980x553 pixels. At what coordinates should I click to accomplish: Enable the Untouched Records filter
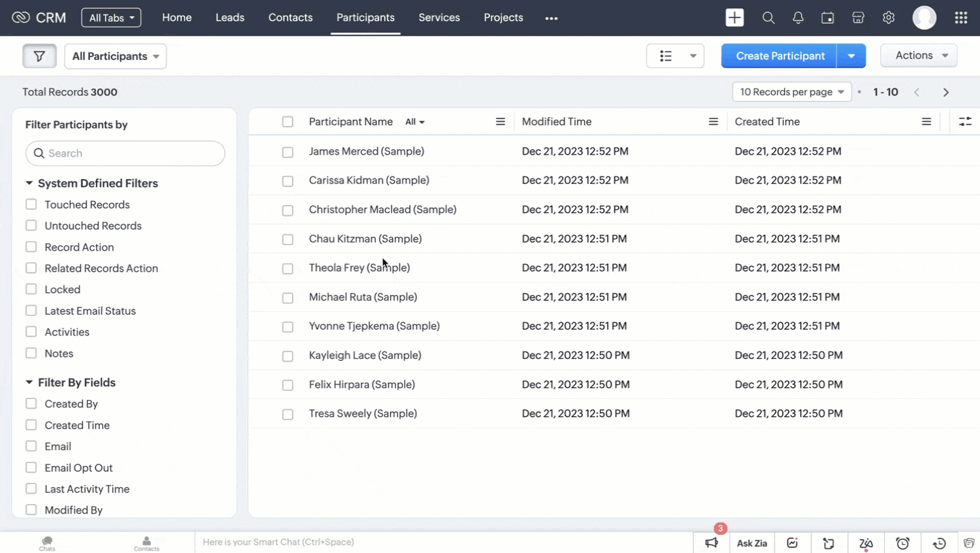(x=31, y=225)
